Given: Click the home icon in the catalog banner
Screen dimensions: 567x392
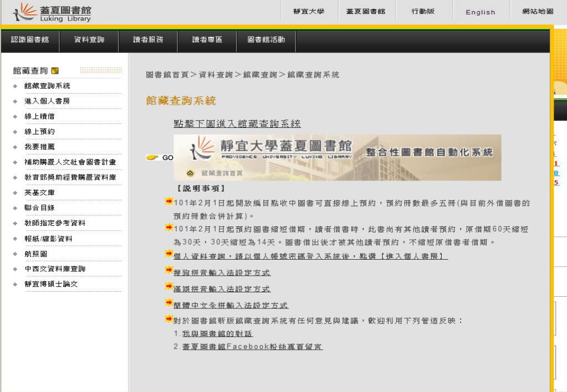Looking at the screenshot, I should (190, 173).
